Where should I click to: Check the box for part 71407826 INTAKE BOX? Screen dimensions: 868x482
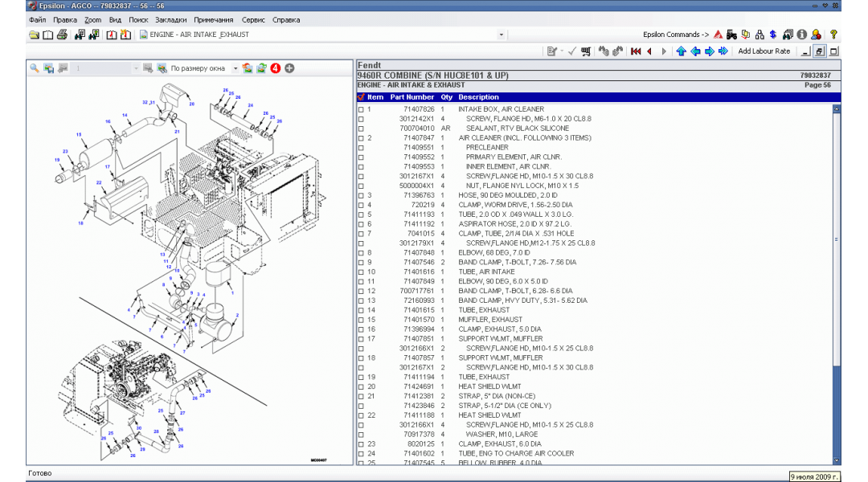click(359, 108)
